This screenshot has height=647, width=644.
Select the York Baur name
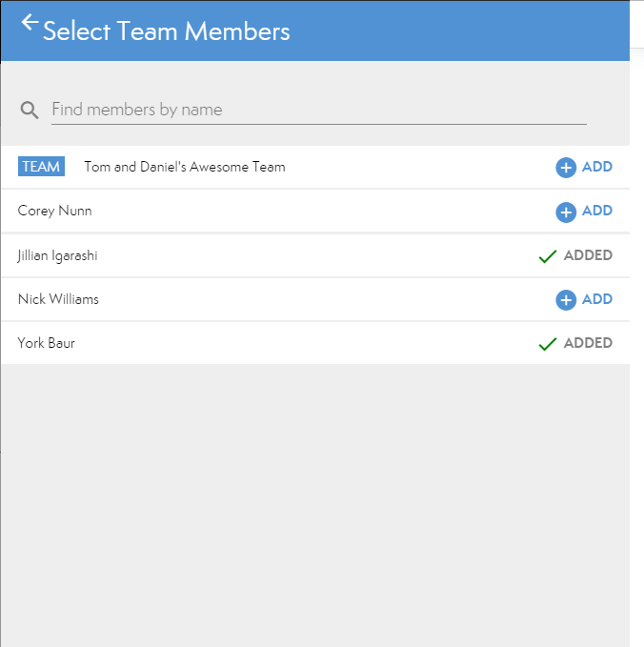[x=47, y=343]
